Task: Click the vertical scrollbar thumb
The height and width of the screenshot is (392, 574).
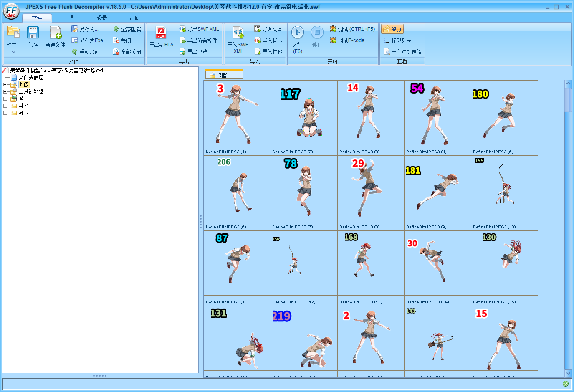Action: (x=568, y=100)
